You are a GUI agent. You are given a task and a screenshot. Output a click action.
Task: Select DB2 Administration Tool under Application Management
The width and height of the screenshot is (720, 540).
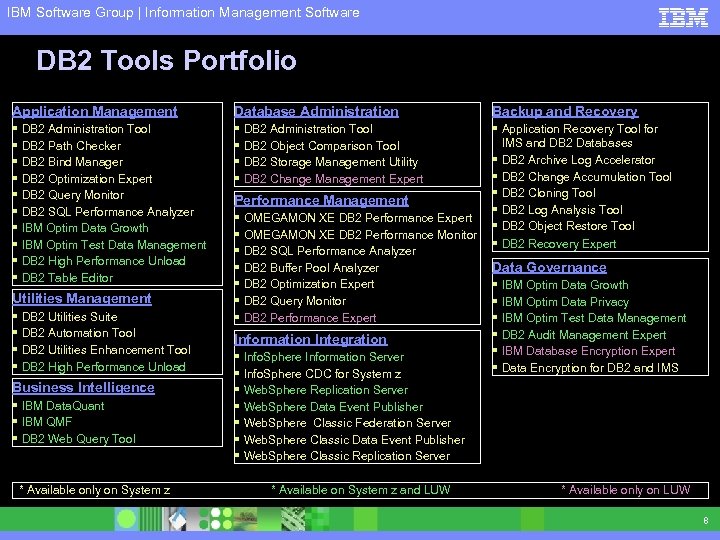click(x=86, y=129)
